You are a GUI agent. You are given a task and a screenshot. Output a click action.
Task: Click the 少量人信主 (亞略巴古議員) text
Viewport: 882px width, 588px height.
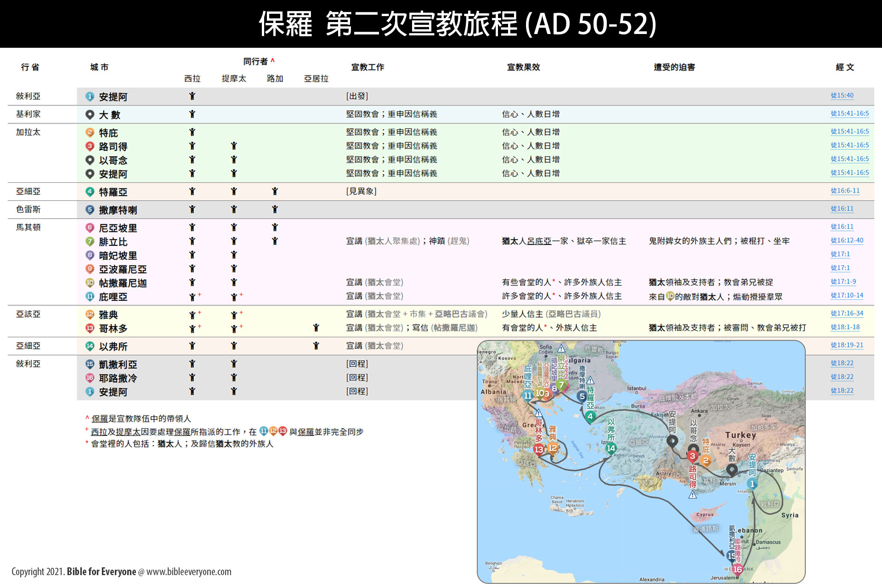(551, 314)
